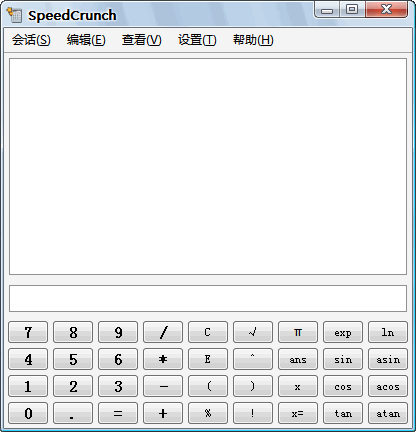
Task: Click the multiplication asterisk key
Action: click(163, 359)
